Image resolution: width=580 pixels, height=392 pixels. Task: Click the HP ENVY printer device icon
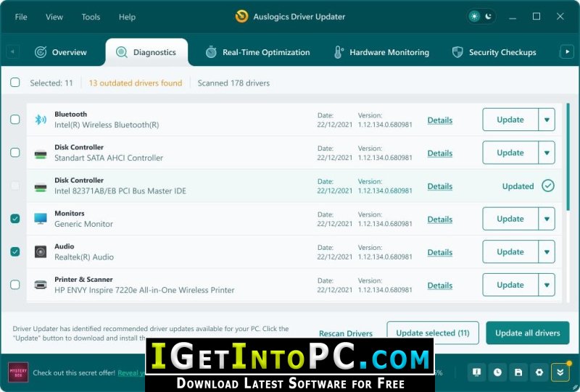41,285
